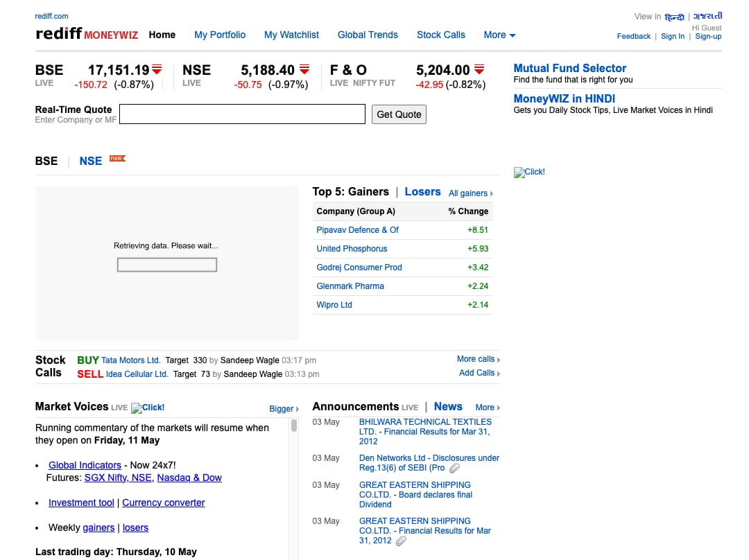Open SGX Nifty, NSE futures link
Viewport: 749px width, 560px height.
pos(118,478)
